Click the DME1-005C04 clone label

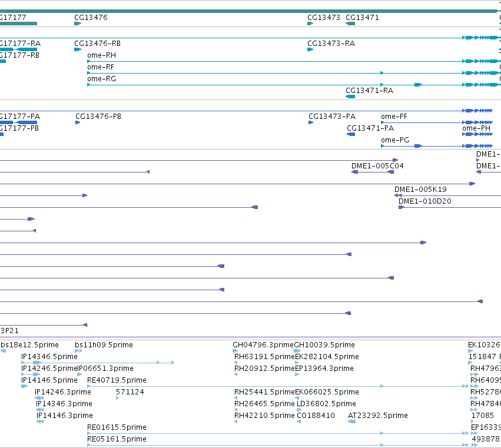[x=377, y=166]
